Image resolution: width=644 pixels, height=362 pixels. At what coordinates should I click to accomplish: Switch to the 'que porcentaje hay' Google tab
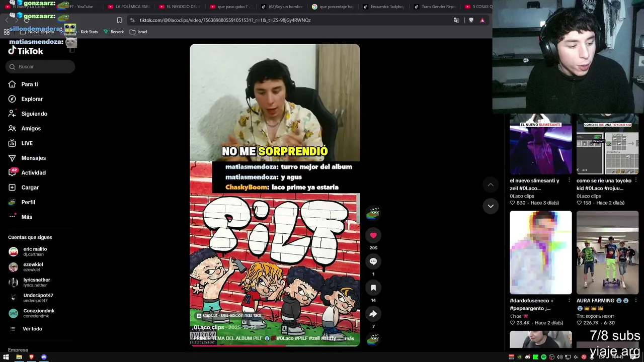333,7
